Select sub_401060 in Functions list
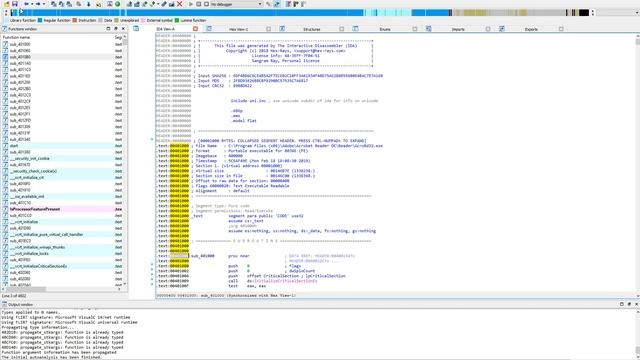640x360 pixels. click(x=62, y=51)
